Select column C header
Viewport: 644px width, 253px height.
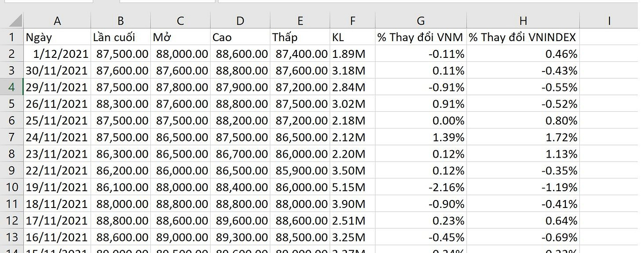[180, 21]
